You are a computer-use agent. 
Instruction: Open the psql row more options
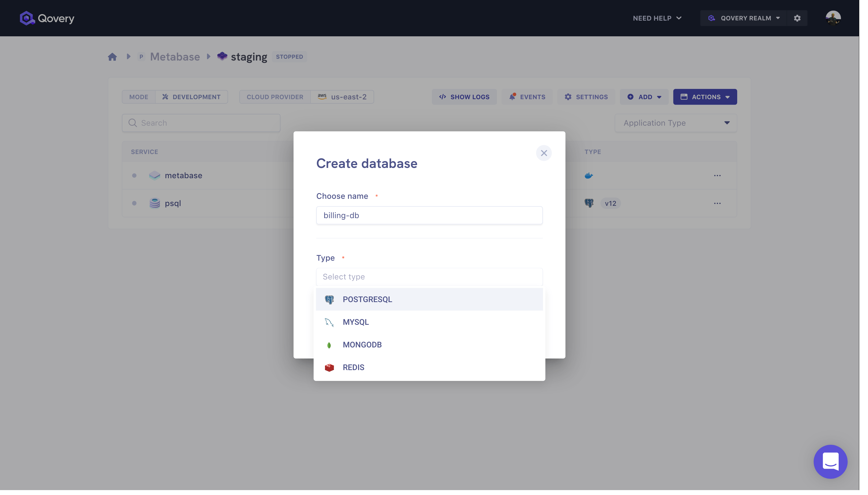click(717, 203)
